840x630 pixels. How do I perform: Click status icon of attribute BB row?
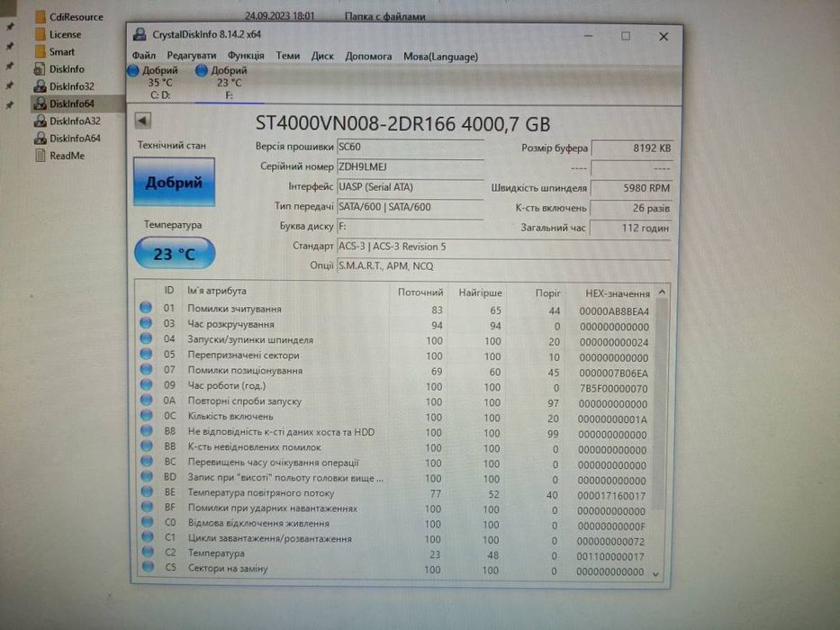(147, 445)
